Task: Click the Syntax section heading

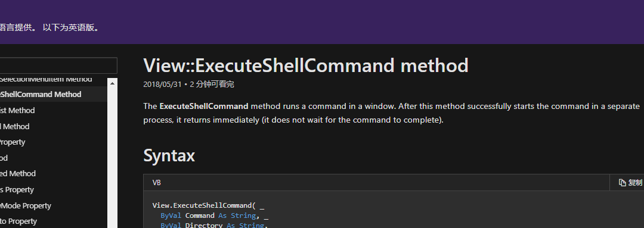Action: click(169, 156)
